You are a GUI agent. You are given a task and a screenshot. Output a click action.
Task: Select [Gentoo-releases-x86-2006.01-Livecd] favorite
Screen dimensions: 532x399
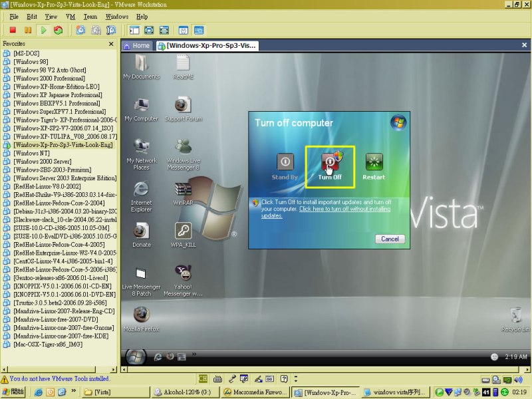[61, 278]
